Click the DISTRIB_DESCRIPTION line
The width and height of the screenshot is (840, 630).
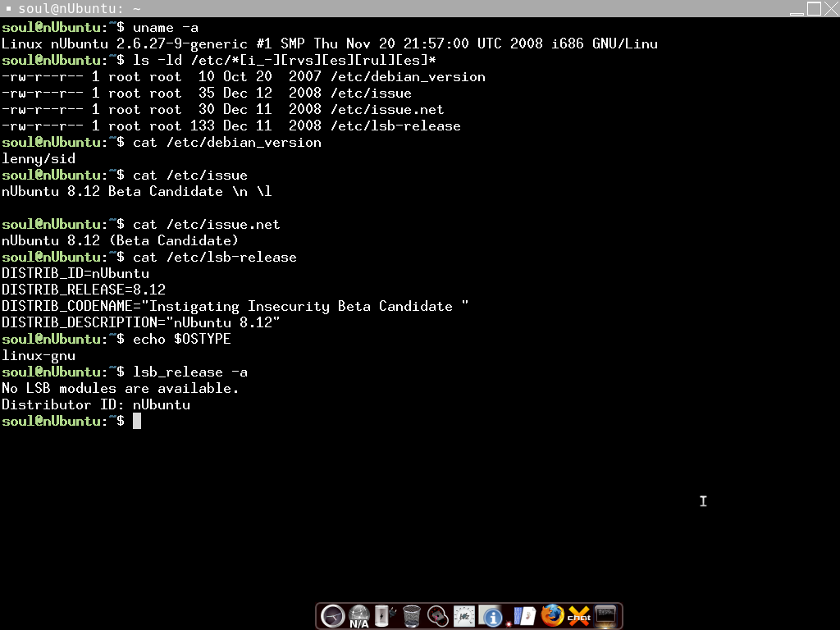tap(141, 322)
